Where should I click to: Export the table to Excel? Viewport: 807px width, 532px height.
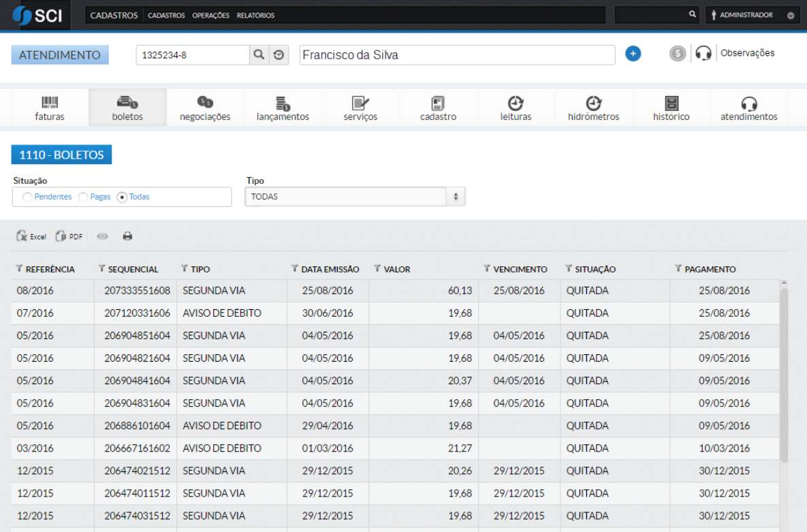coord(31,236)
